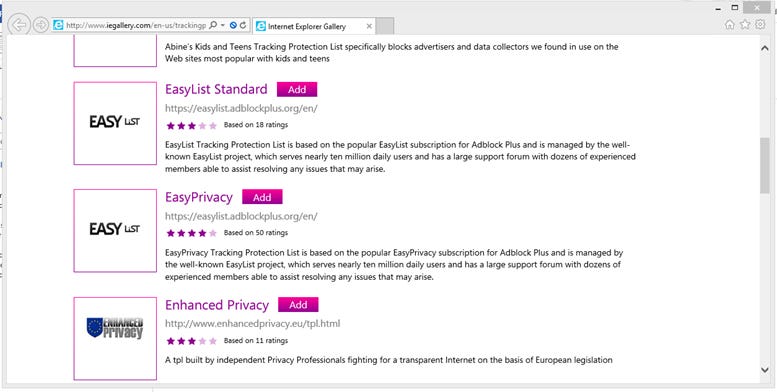
Task: Go back with the browser Back arrow
Action: [x=19, y=25]
